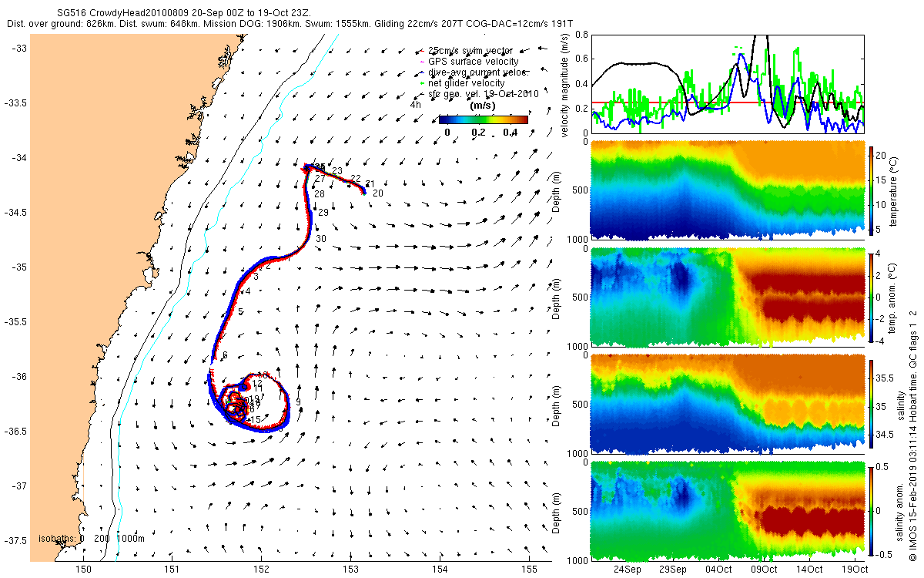The image size is (924, 578).
Task: Click day marker 6 on the glider track
Action: [226, 355]
